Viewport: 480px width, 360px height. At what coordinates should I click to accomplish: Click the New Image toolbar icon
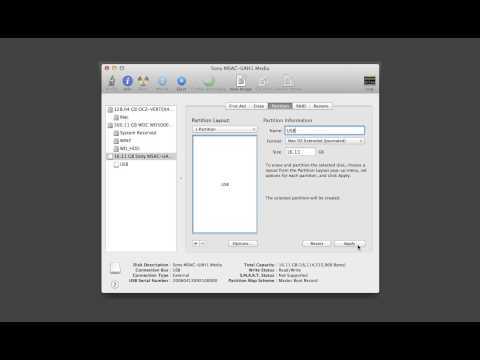241,81
